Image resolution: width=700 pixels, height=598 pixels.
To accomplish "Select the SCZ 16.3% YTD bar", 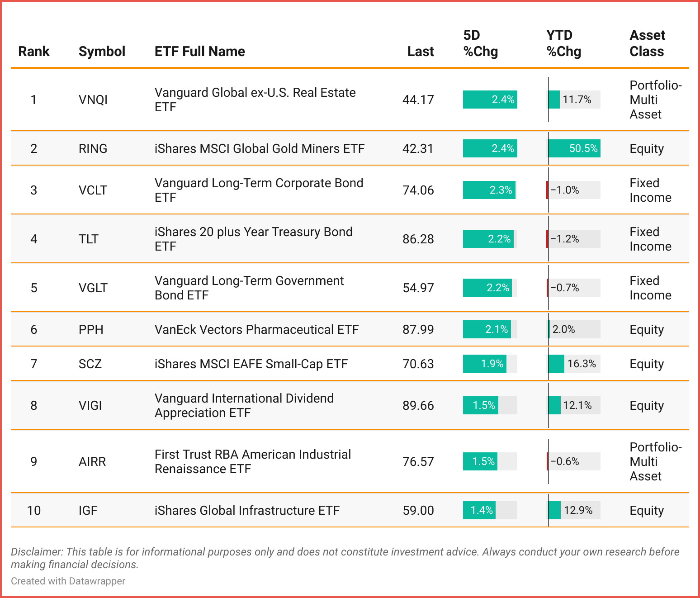I will 557,364.
